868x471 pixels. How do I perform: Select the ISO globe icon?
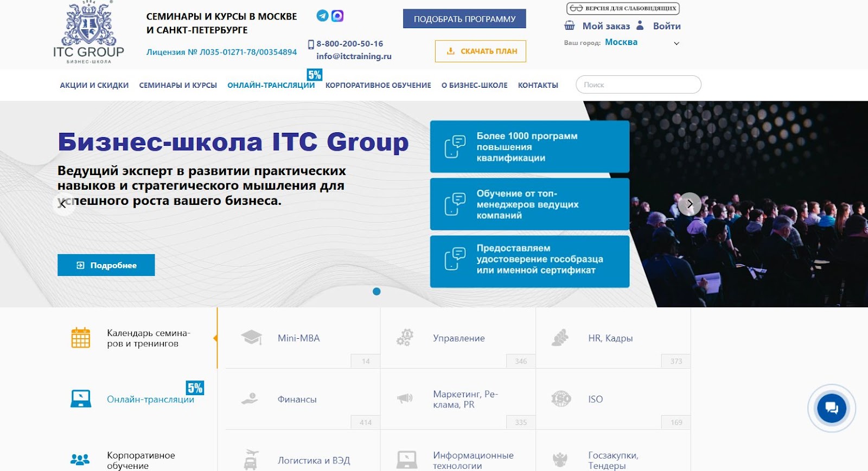561,399
